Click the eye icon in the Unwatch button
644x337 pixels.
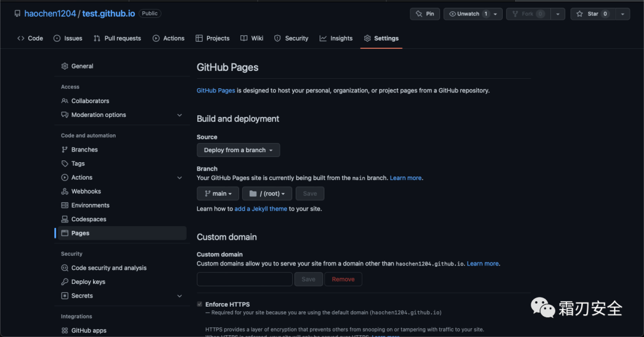pyautogui.click(x=452, y=14)
